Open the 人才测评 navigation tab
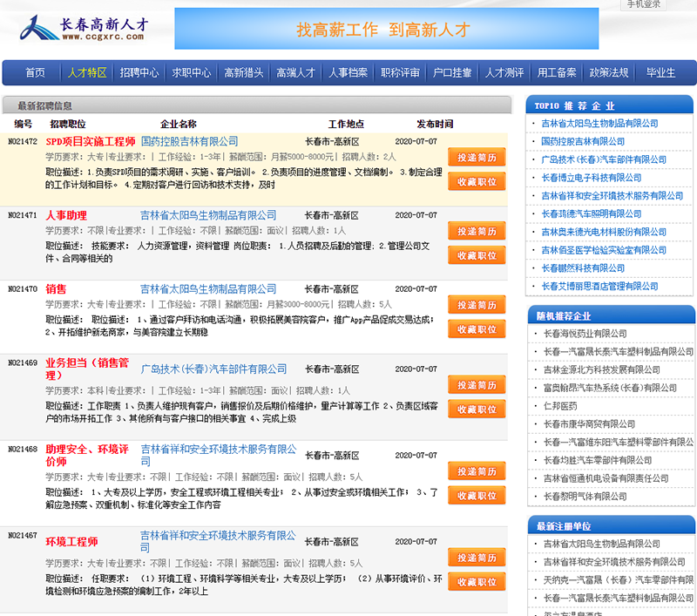 click(504, 72)
